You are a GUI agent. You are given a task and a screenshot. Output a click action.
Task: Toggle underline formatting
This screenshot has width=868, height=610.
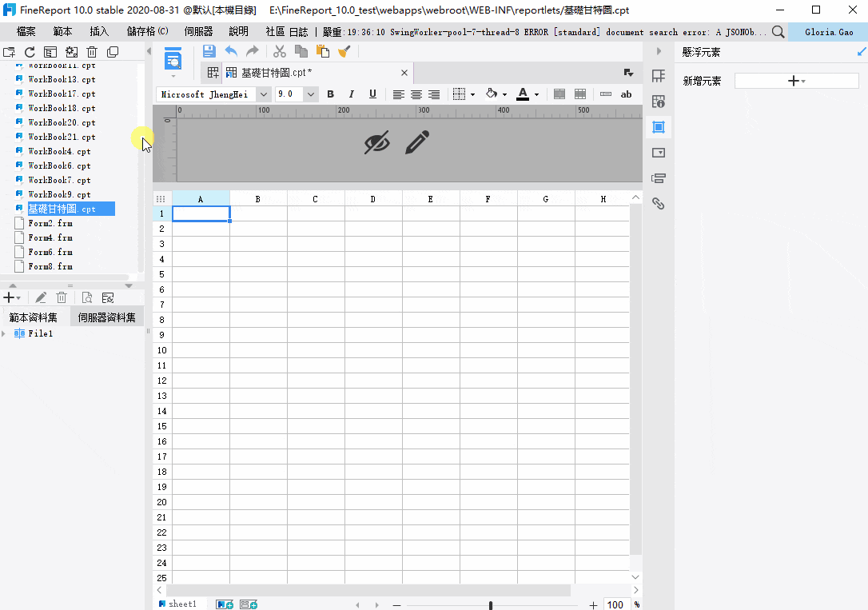(x=372, y=94)
